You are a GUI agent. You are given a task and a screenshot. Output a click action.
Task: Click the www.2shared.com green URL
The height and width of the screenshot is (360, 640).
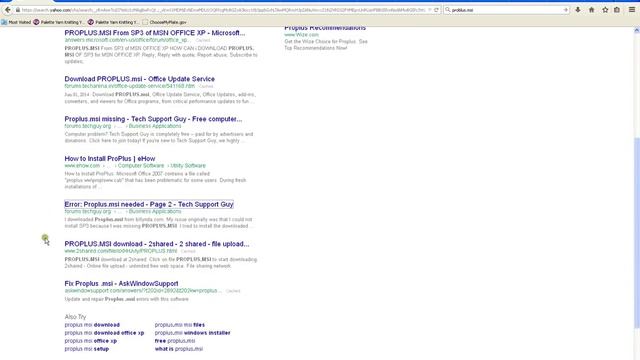[x=121, y=251]
